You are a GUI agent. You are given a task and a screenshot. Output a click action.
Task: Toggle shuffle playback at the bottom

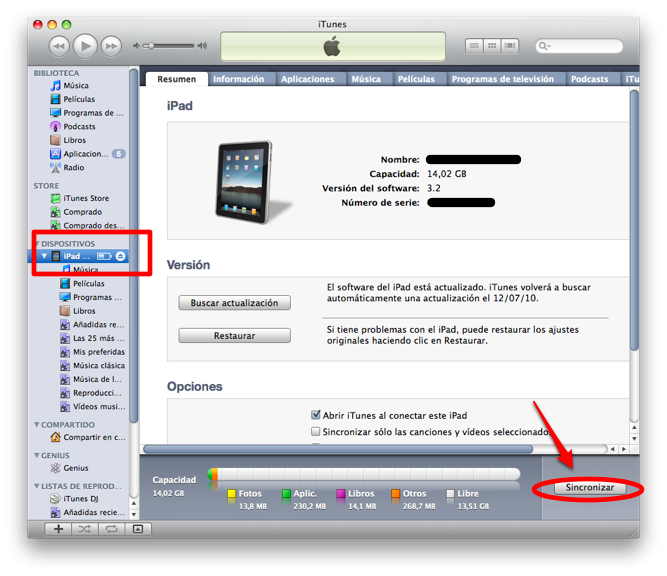pyautogui.click(x=85, y=529)
